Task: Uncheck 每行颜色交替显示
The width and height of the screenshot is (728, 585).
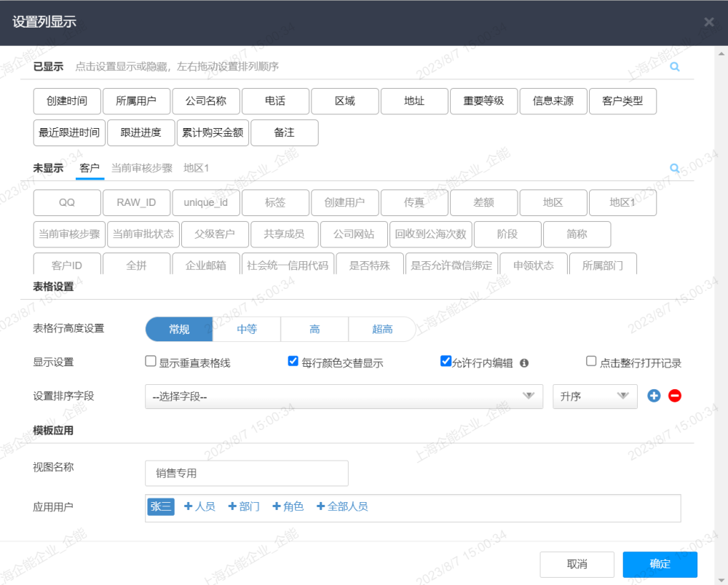Action: pos(293,361)
